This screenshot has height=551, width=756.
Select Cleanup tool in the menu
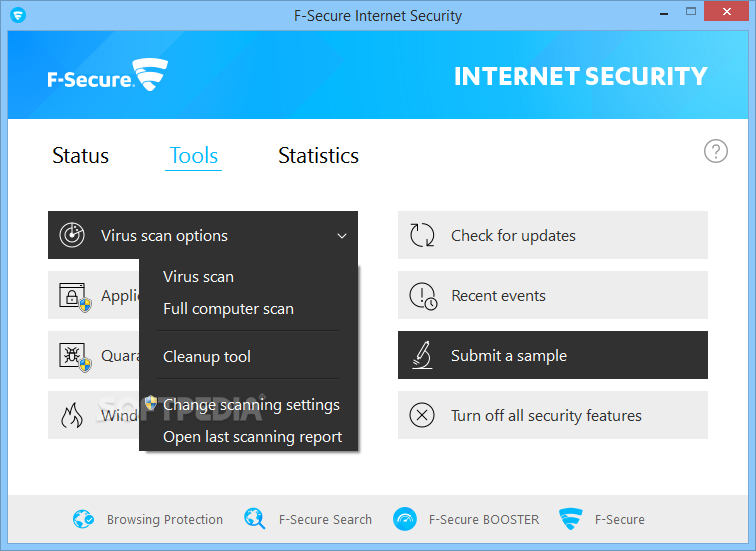pos(207,357)
